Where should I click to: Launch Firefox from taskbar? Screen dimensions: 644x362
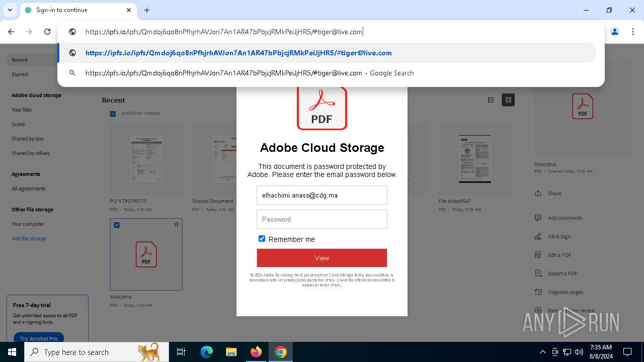pos(256,352)
